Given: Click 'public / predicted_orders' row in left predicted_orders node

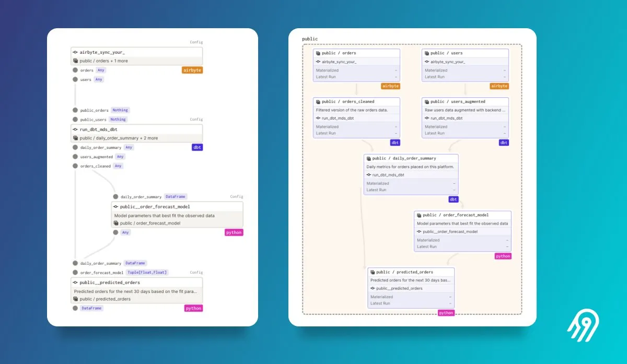Looking at the screenshot, I should click(136, 299).
